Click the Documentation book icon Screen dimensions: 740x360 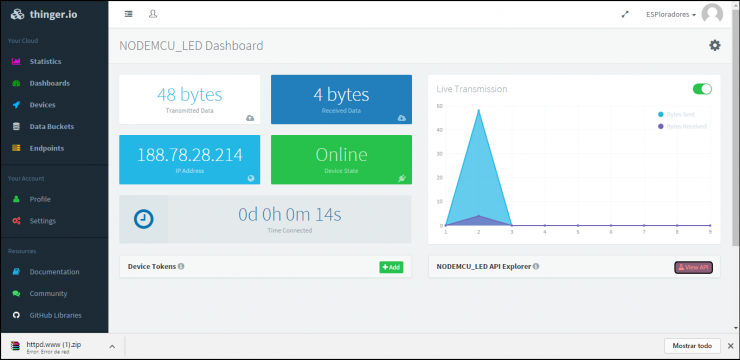[x=16, y=272]
